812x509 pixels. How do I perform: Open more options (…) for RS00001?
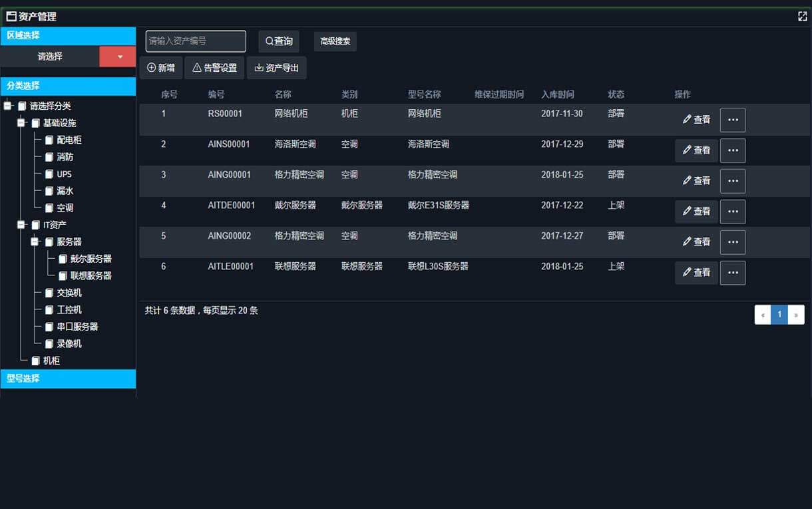[x=733, y=120]
